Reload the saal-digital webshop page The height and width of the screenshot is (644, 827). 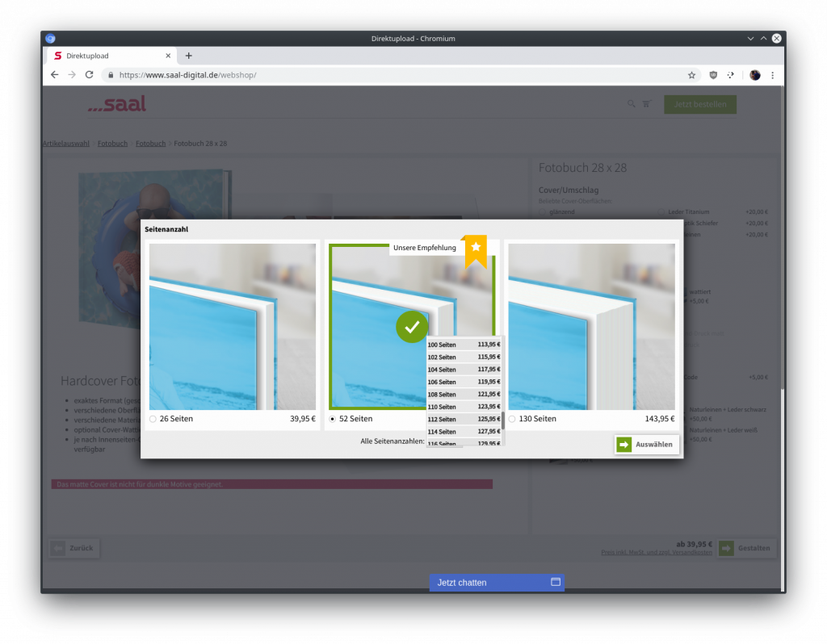(89, 74)
